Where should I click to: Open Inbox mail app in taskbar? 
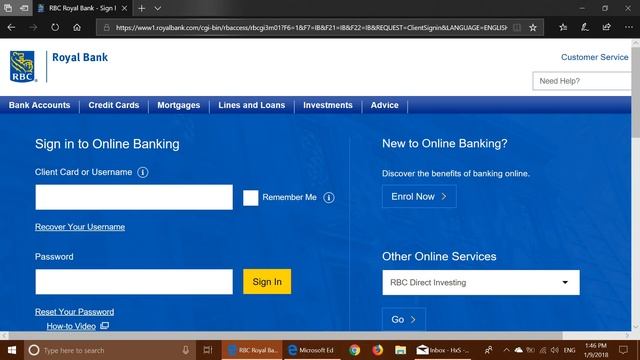tap(443, 350)
